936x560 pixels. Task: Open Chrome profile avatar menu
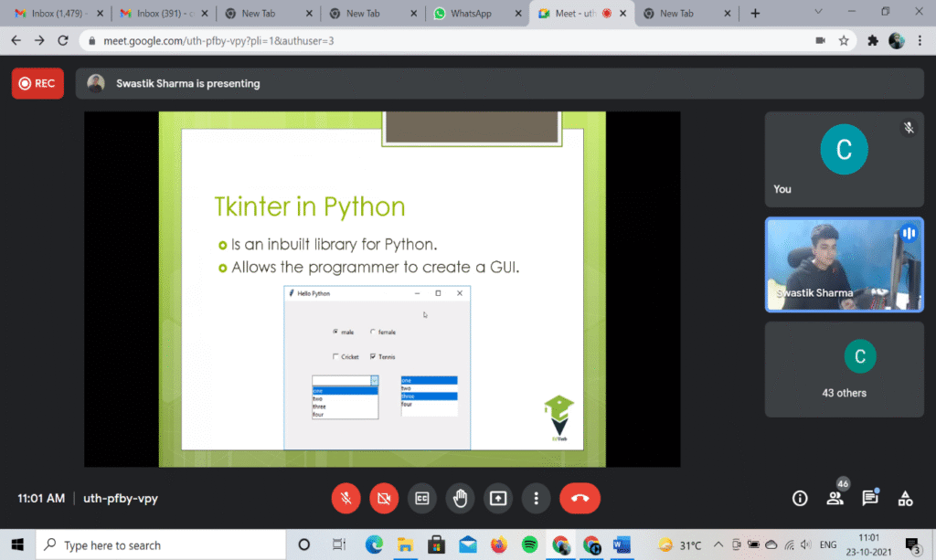pos(897,41)
